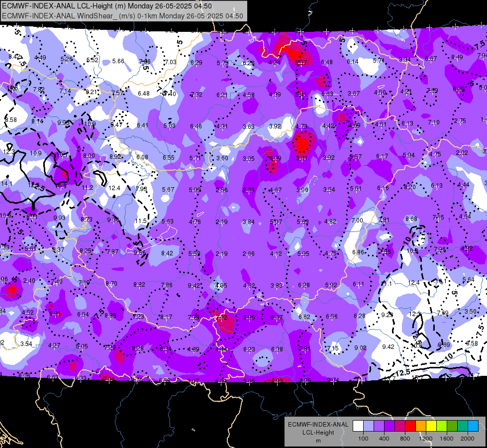487x448 pixels.
Task: Select the grid value '11.5' on the map
Action: point(141,221)
